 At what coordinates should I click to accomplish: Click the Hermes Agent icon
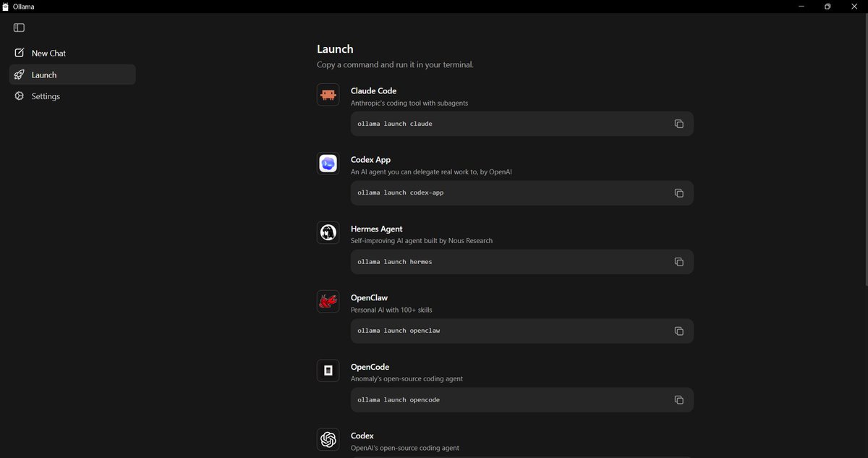[328, 232]
